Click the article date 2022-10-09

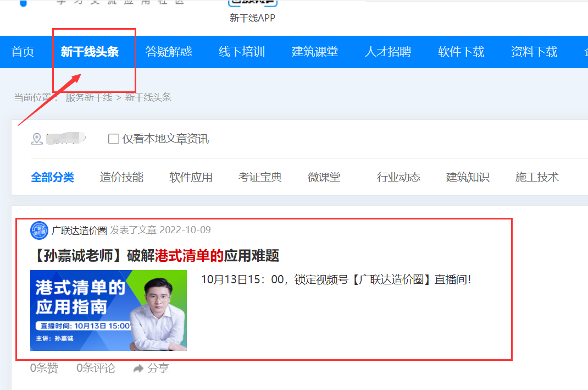(185, 230)
